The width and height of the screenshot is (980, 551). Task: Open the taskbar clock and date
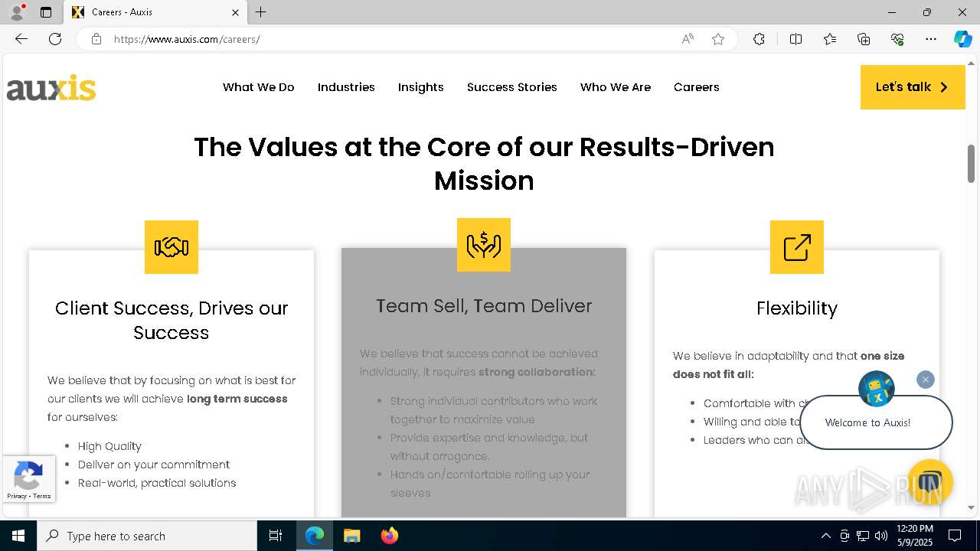tap(915, 536)
